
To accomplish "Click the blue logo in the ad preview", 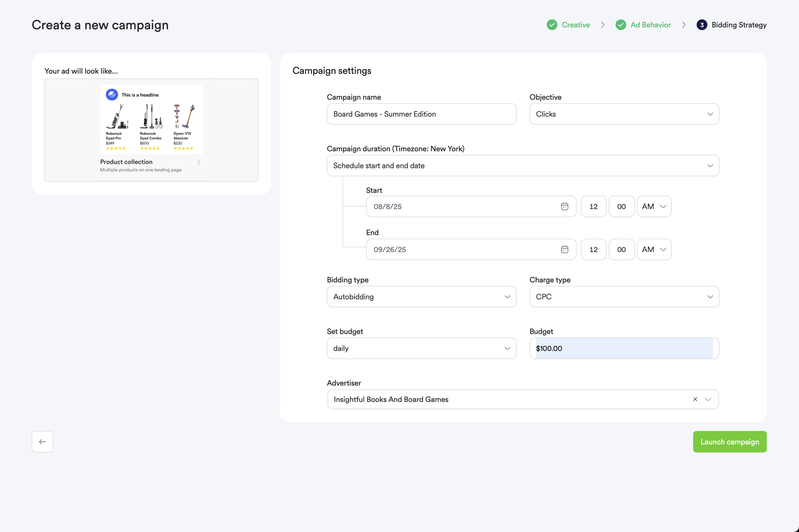I will (111, 95).
